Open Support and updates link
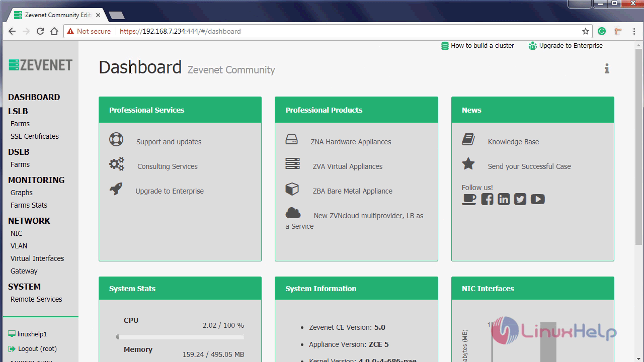The height and width of the screenshot is (362, 644). point(169,142)
